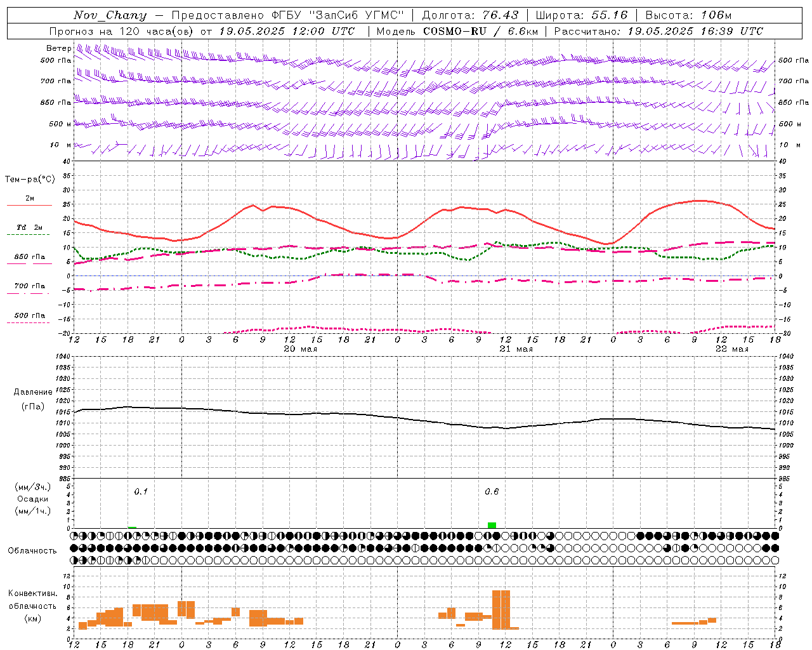The height and width of the screenshot is (650, 812).
Task: Select the "Долгота: 76.43" header text
Action: click(470, 15)
